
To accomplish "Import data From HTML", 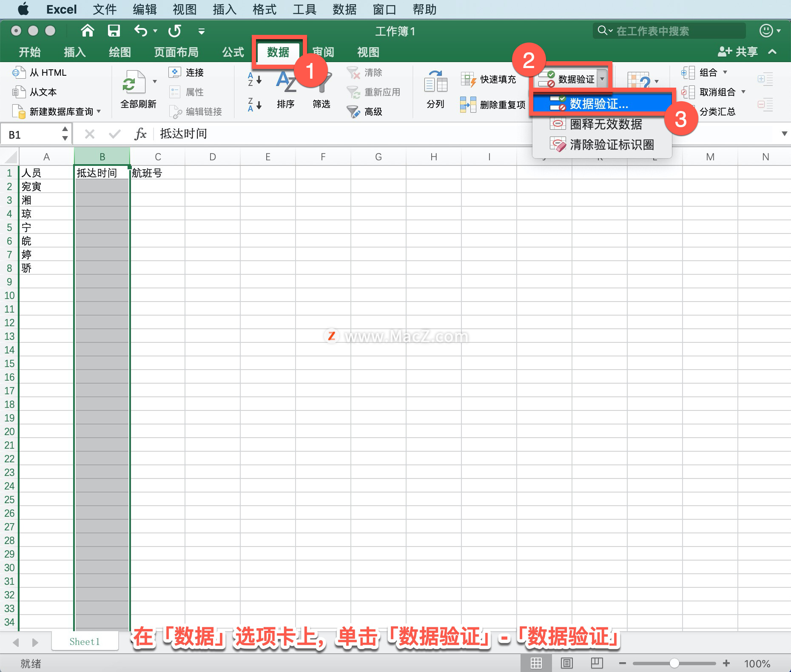I will click(39, 72).
